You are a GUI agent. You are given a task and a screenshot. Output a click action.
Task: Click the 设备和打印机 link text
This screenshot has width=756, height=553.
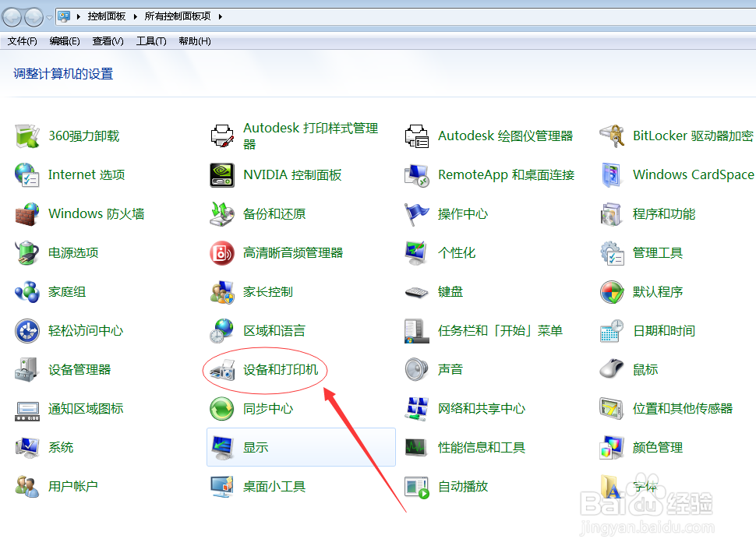pyautogui.click(x=281, y=370)
